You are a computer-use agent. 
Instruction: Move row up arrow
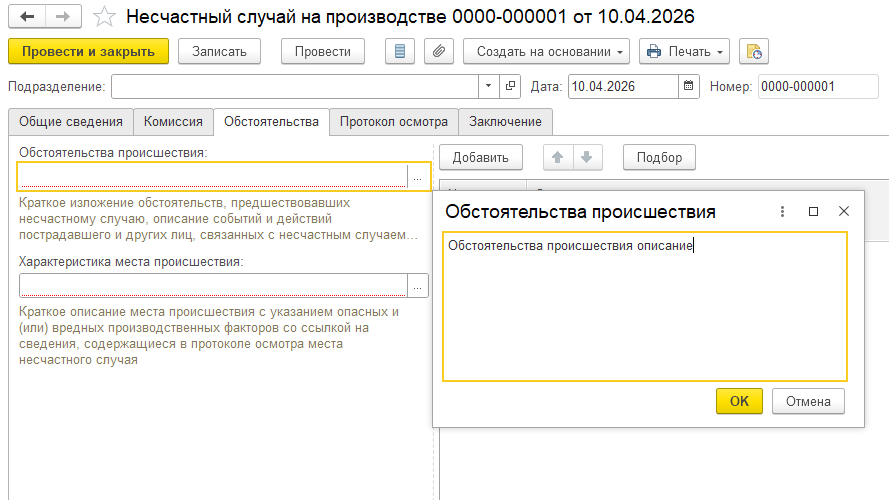tap(558, 157)
